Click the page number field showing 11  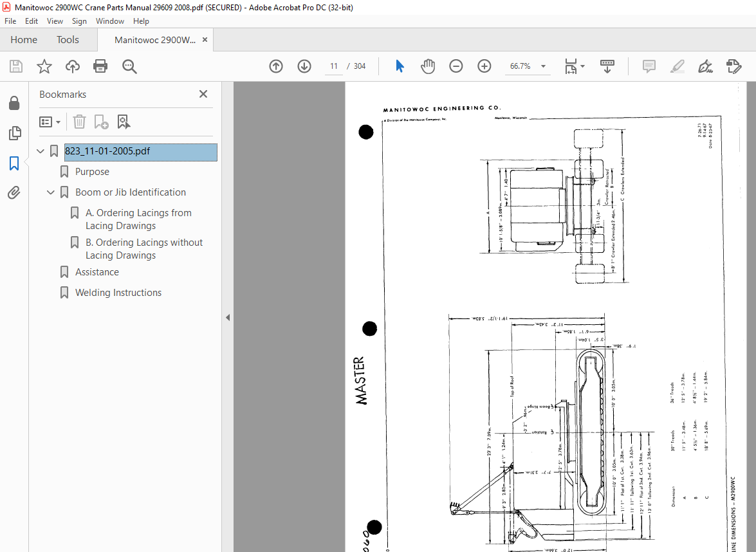334,66
